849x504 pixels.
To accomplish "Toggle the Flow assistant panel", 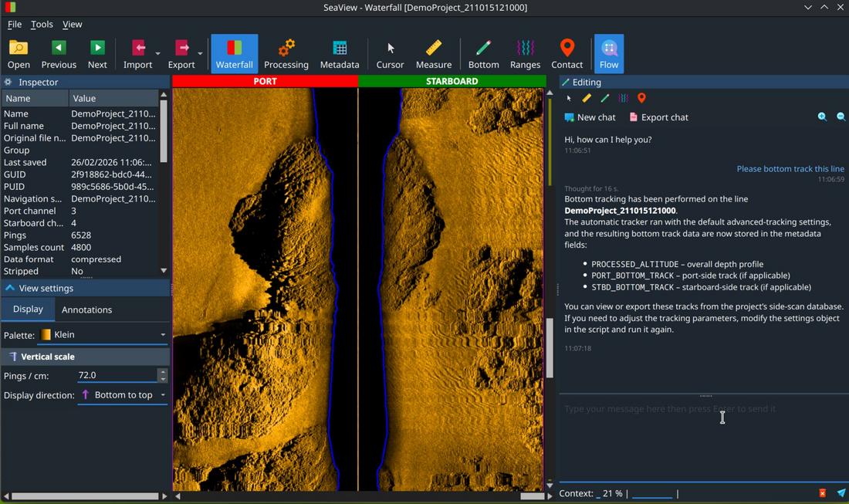I will pyautogui.click(x=608, y=54).
